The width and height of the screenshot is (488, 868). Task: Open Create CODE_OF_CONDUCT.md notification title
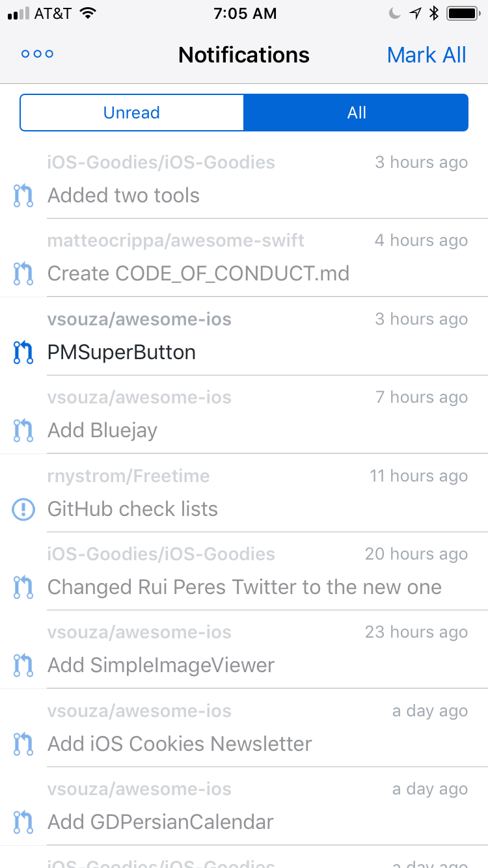coord(198,274)
